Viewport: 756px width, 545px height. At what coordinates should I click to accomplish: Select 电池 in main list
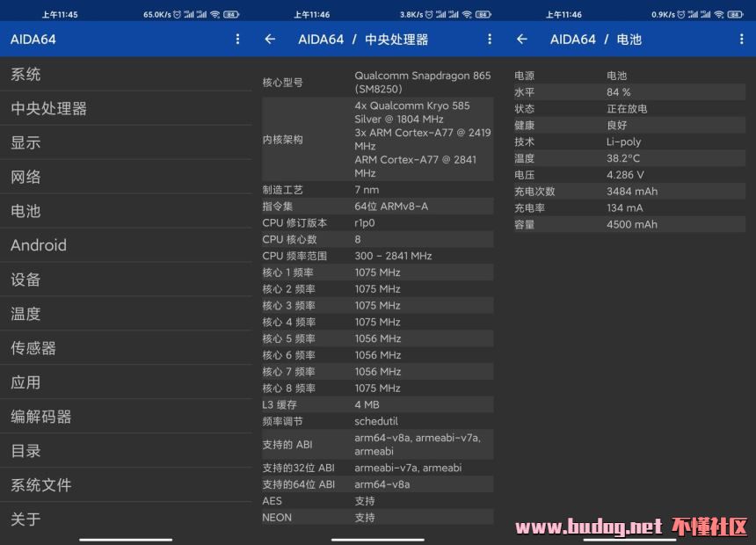point(126,212)
